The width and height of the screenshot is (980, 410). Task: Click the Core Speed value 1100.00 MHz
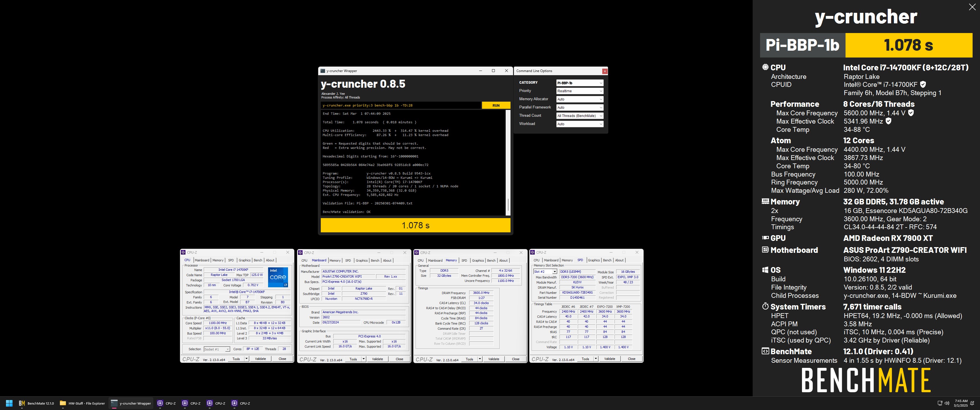pyautogui.click(x=218, y=323)
